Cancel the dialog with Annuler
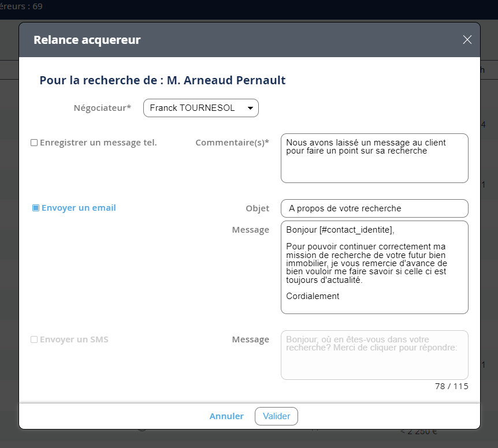498x448 pixels. (226, 416)
